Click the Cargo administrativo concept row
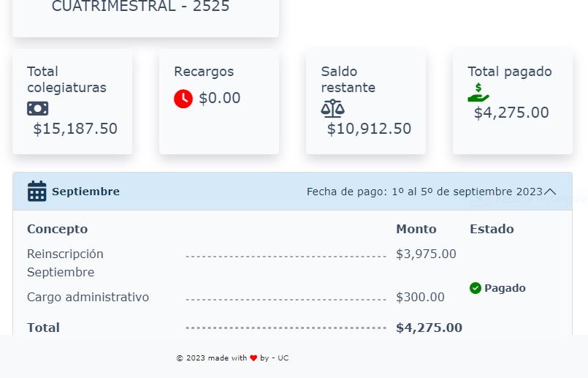 pyautogui.click(x=235, y=297)
